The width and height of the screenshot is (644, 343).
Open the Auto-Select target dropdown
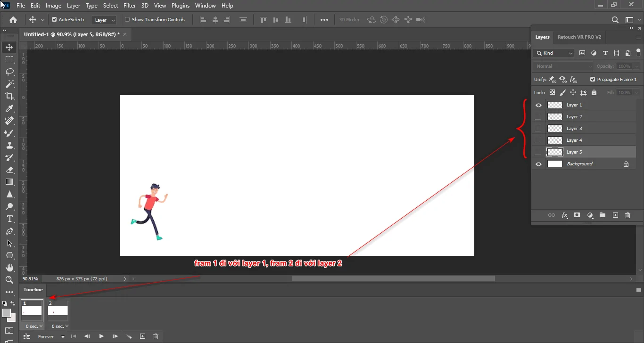pos(113,20)
